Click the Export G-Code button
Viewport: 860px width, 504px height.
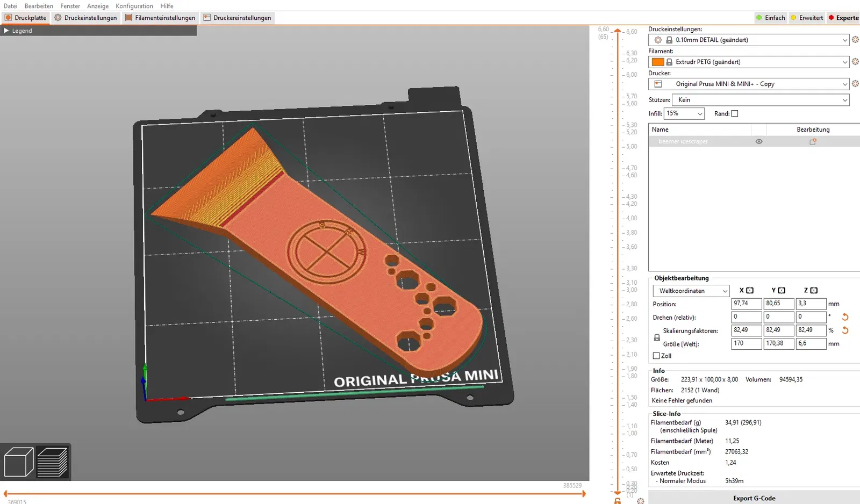click(754, 498)
